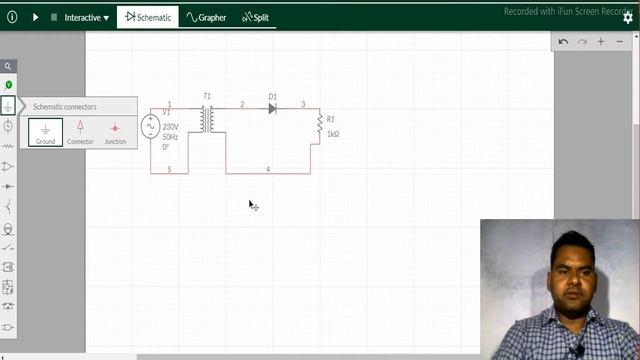The image size is (640, 360).
Task: Switch to the Split view tab
Action: (255, 18)
